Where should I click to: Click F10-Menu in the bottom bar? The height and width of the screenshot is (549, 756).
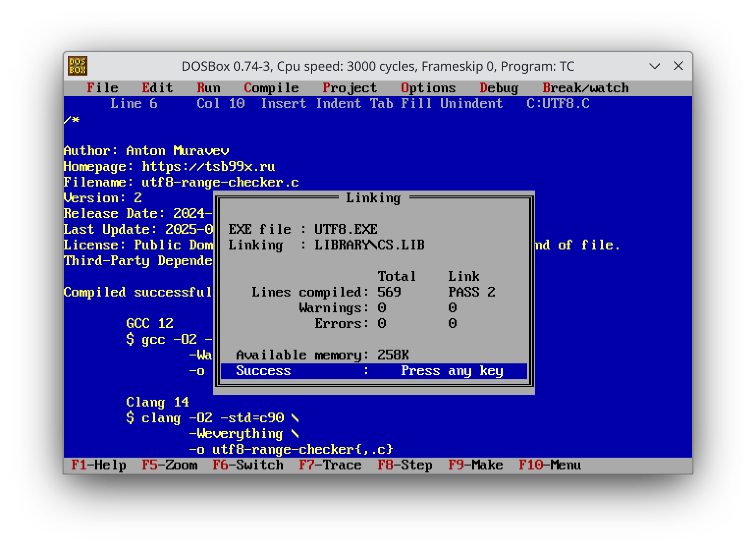550,465
